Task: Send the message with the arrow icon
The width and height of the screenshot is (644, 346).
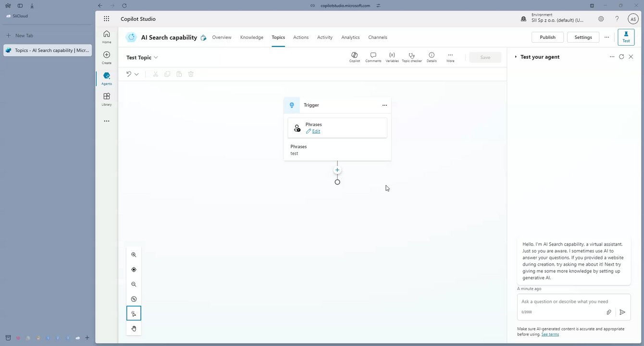Action: tap(622, 312)
